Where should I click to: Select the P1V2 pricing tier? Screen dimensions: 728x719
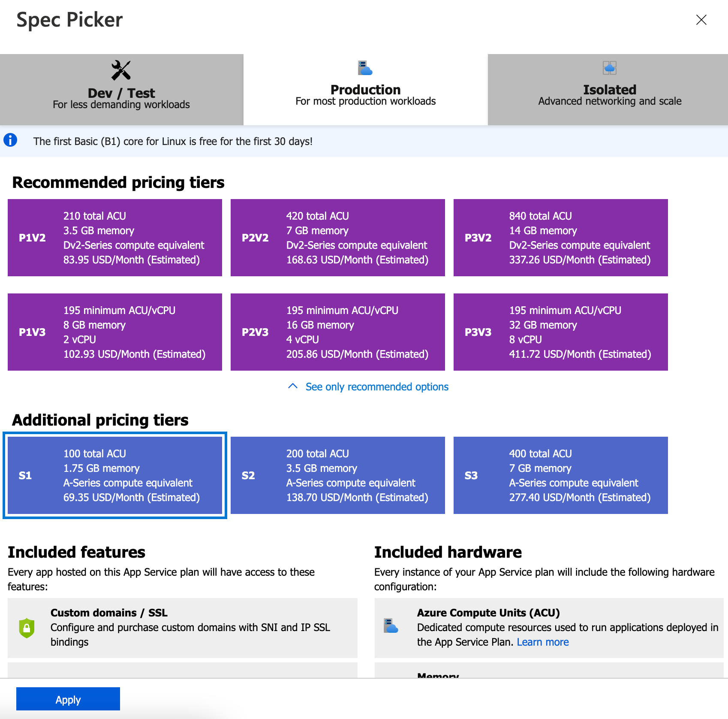(x=115, y=238)
